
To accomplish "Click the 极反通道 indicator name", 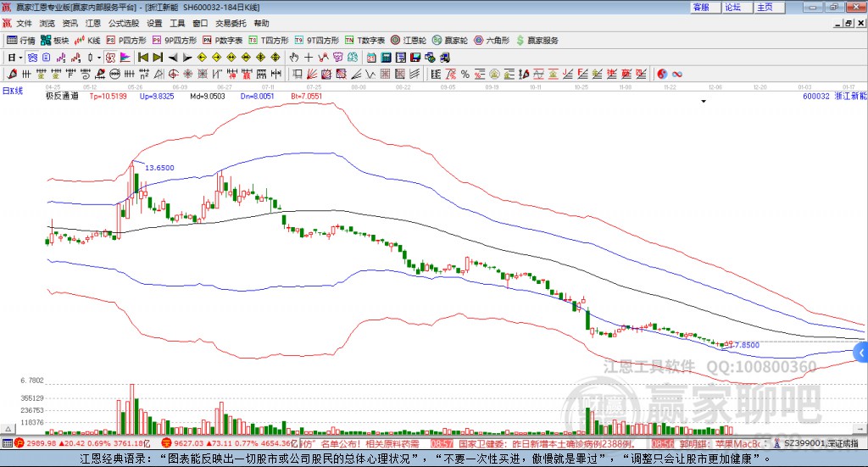I will [62, 96].
